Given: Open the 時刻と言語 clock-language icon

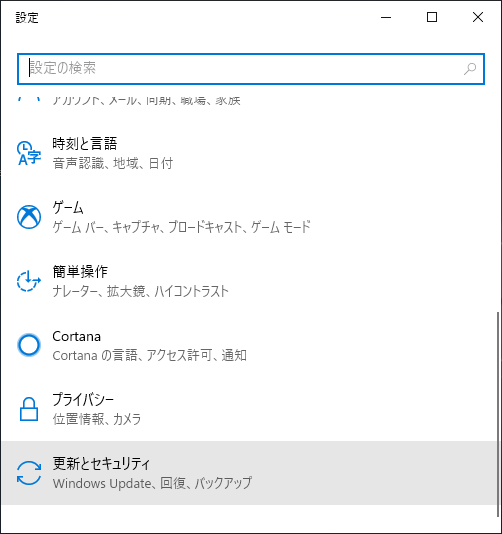Looking at the screenshot, I should coord(29,153).
